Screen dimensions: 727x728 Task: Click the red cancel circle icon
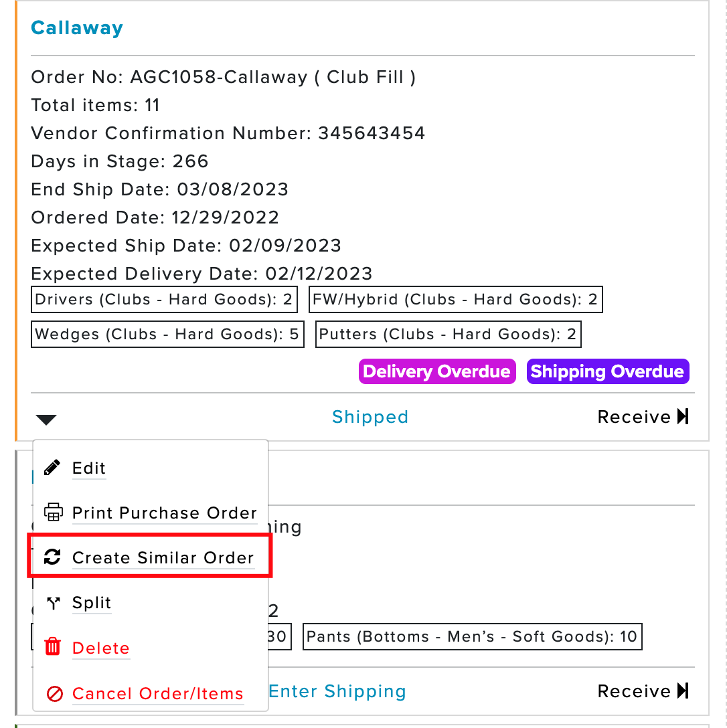point(54,694)
